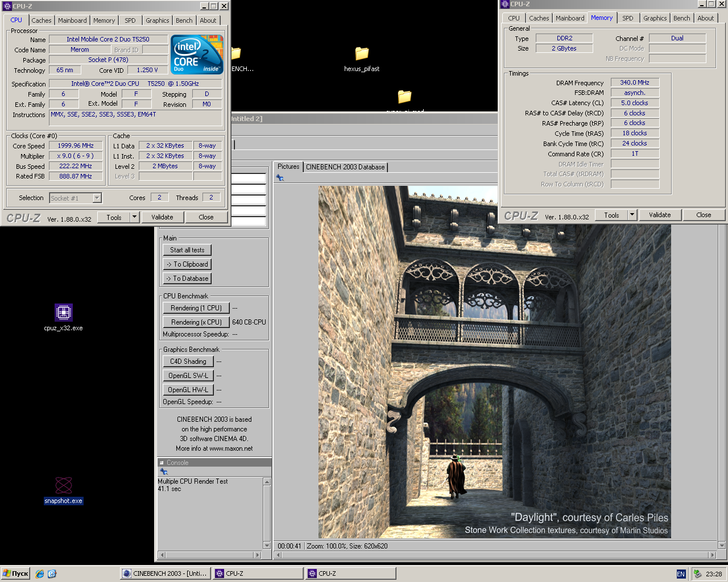
Task: Click Validate in left CPU-Z window
Action: [162, 217]
